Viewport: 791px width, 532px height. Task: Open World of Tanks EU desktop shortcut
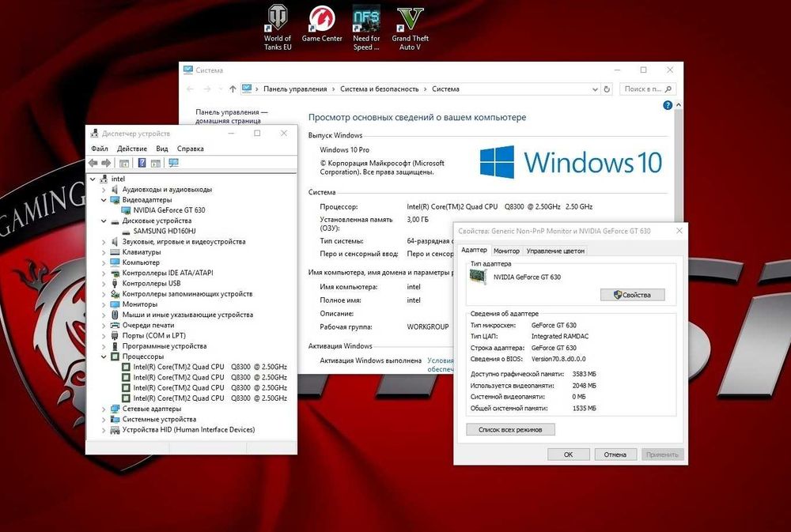277,28
